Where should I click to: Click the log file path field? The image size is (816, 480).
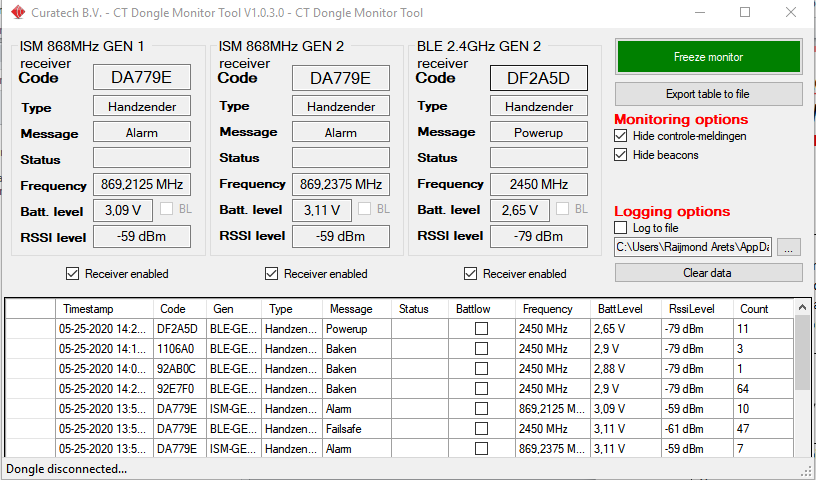[693, 247]
